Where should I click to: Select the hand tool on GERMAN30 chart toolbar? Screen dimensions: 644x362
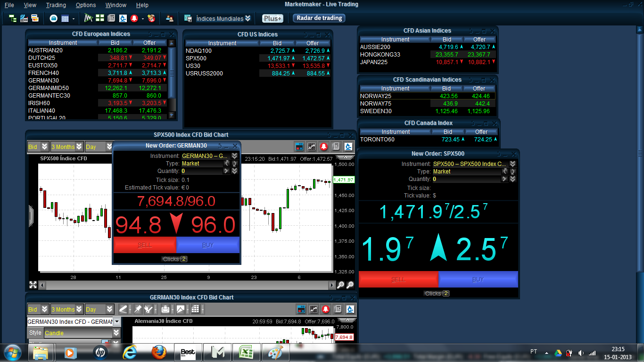click(148, 309)
